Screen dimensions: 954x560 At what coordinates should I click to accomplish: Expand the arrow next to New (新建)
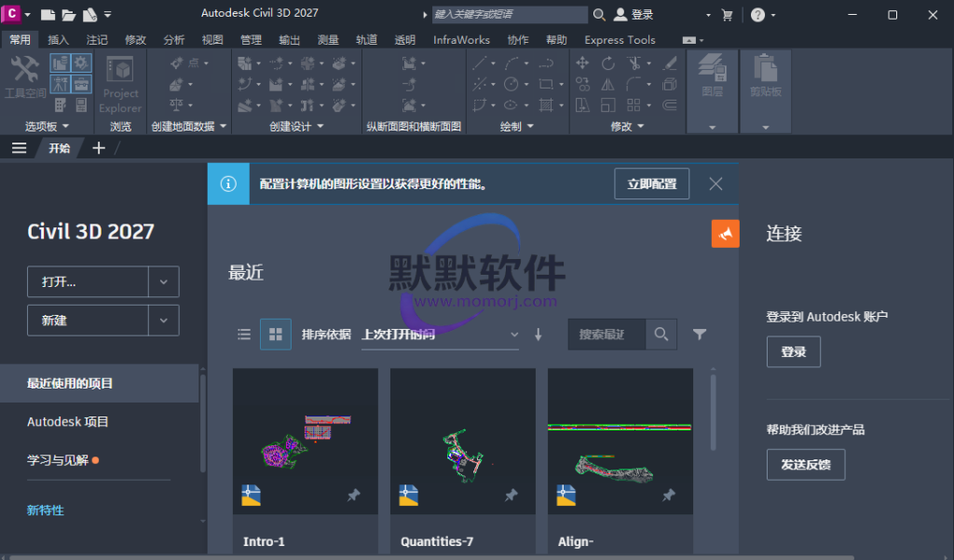coord(163,321)
